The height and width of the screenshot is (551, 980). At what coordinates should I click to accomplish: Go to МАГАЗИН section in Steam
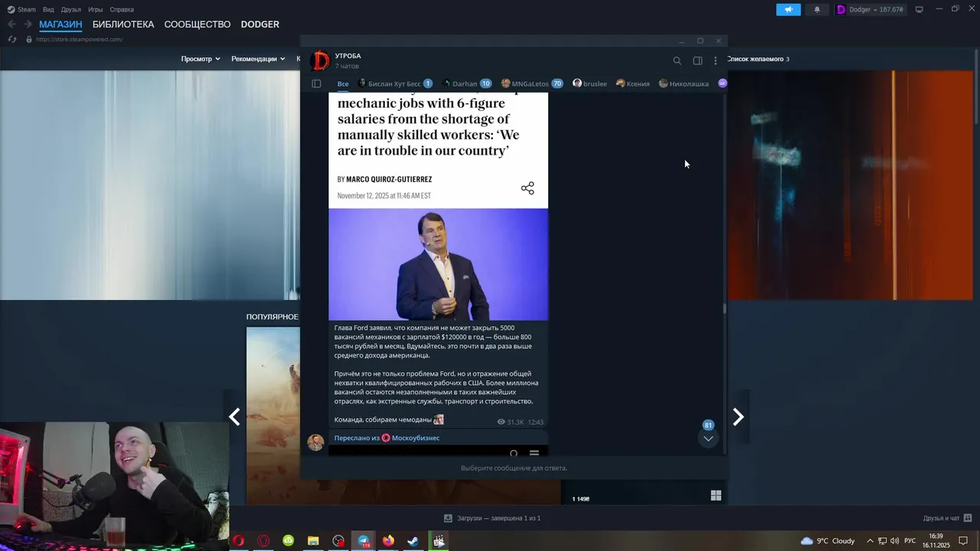pyautogui.click(x=60, y=24)
